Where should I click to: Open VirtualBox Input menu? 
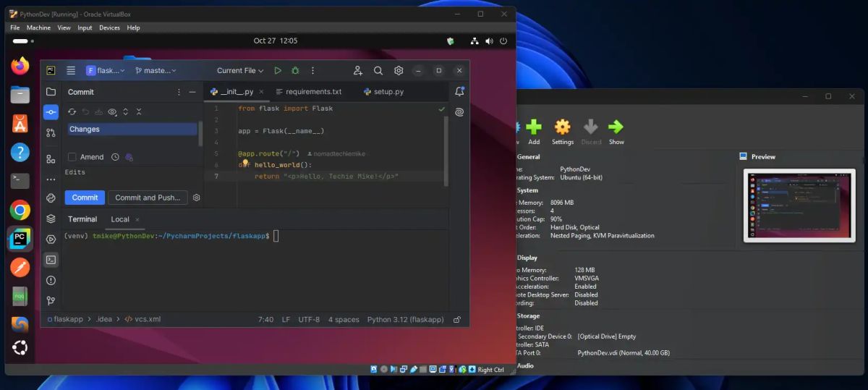coord(85,27)
